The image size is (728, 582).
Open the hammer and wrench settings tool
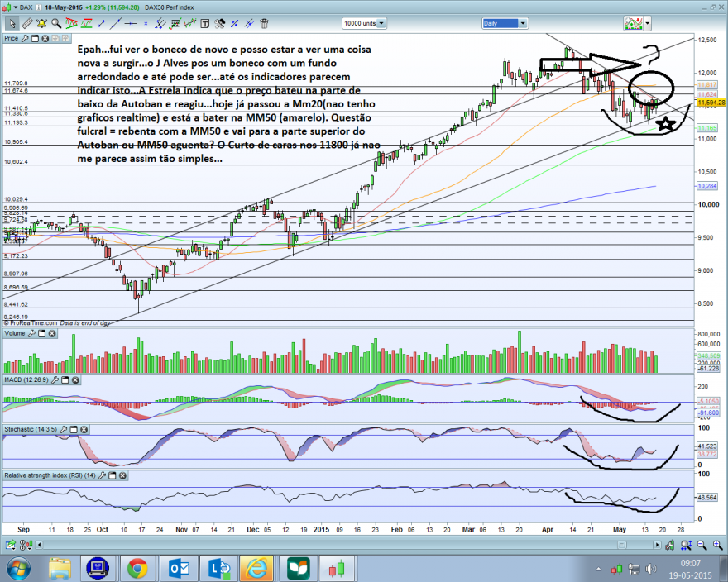click(219, 23)
